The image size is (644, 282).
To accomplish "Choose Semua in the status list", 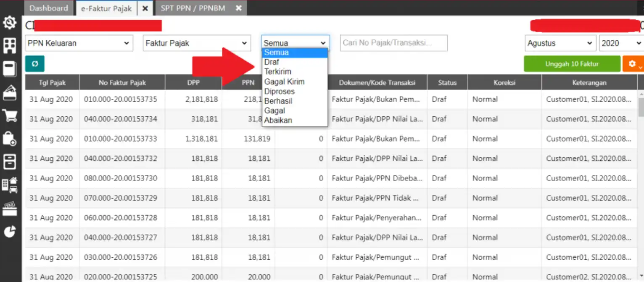I will [294, 52].
